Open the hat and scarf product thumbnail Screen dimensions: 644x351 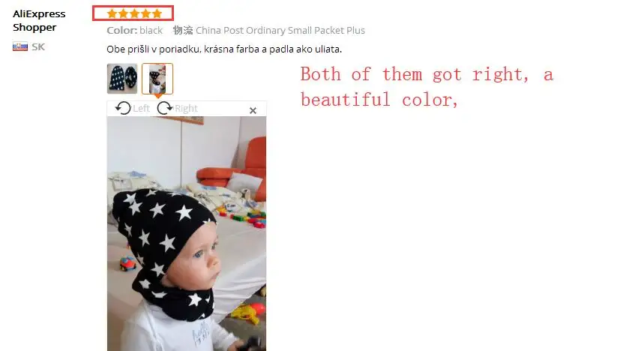pyautogui.click(x=122, y=79)
